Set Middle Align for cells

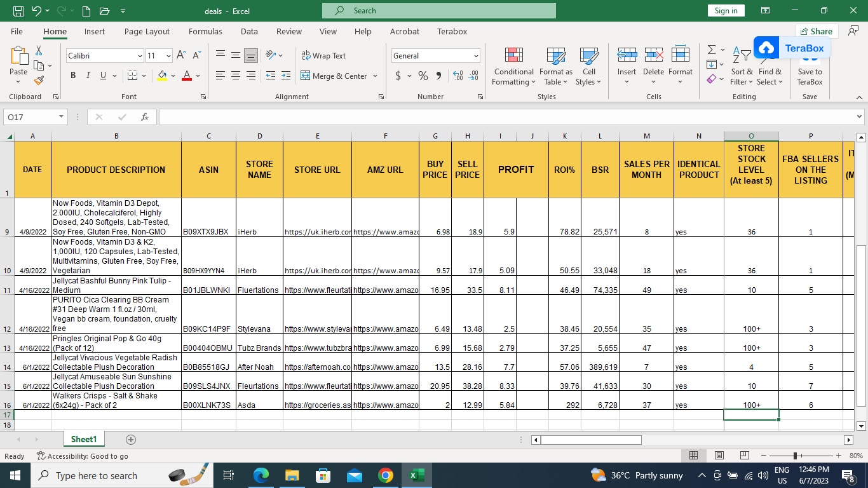[x=236, y=56]
